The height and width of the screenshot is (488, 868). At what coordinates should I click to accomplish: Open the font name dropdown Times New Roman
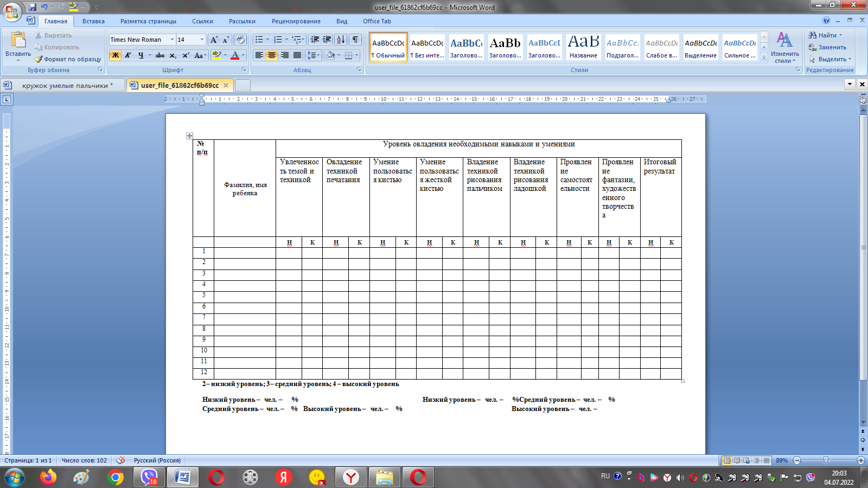click(x=172, y=40)
